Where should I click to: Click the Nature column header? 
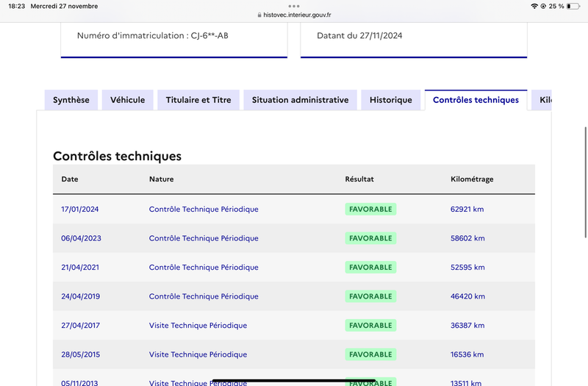click(x=162, y=179)
